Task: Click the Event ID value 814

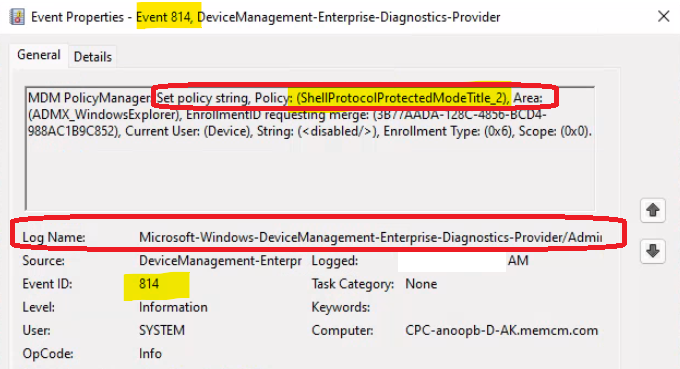Action: 149,284
